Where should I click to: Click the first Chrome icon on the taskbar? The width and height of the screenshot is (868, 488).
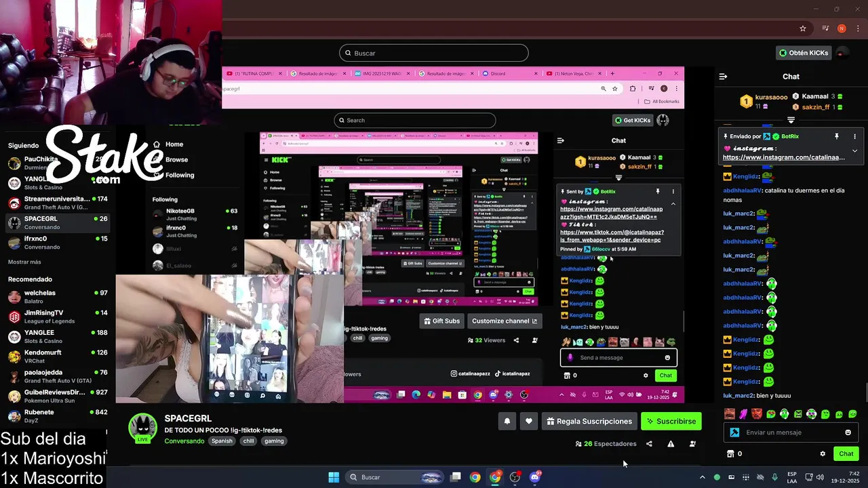coord(475,477)
